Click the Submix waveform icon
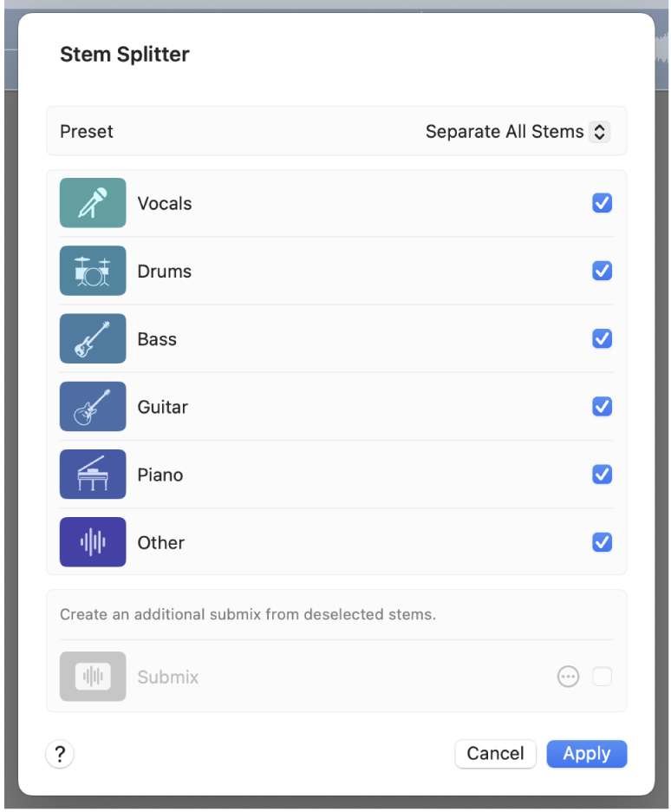This screenshot has width=671, height=812. pyautogui.click(x=93, y=677)
